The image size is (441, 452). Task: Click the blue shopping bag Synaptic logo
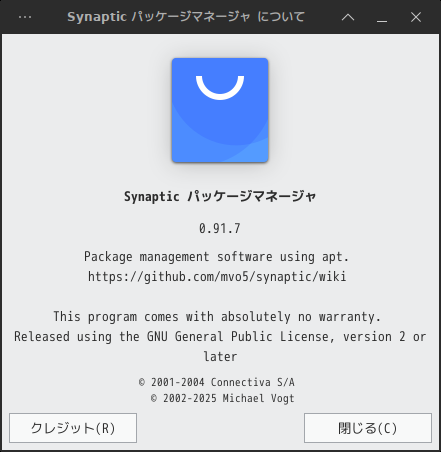(220, 110)
